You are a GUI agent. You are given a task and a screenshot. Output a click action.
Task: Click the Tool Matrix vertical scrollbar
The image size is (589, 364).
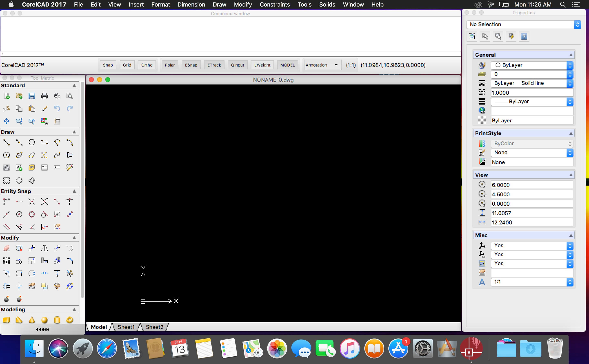[x=82, y=190]
